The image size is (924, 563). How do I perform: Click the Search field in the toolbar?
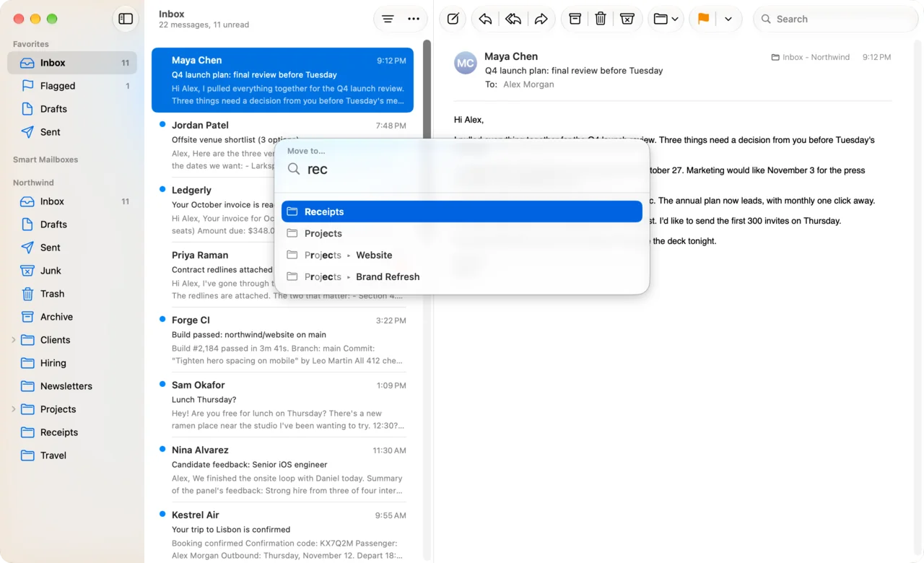pos(836,19)
